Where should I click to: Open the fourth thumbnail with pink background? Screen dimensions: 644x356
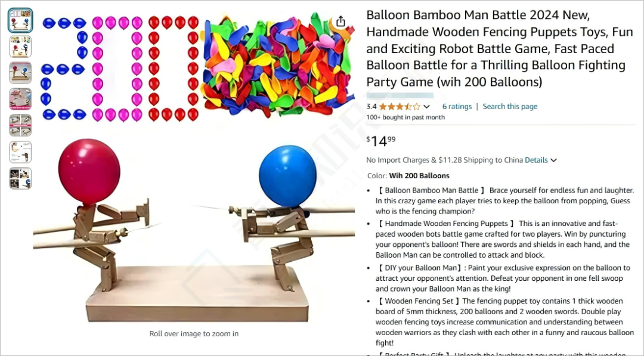(20, 99)
